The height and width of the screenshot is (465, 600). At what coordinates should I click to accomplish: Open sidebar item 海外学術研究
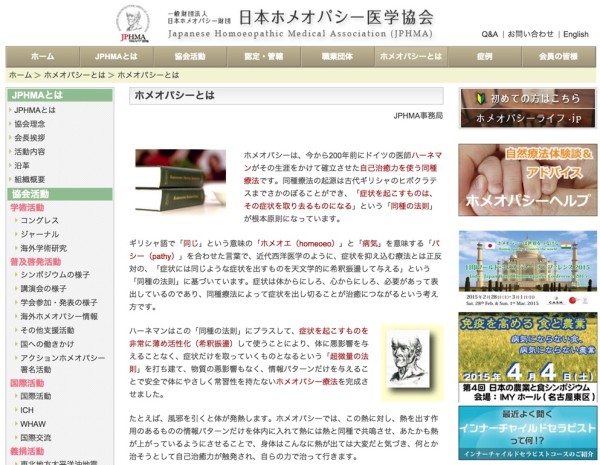(x=44, y=248)
